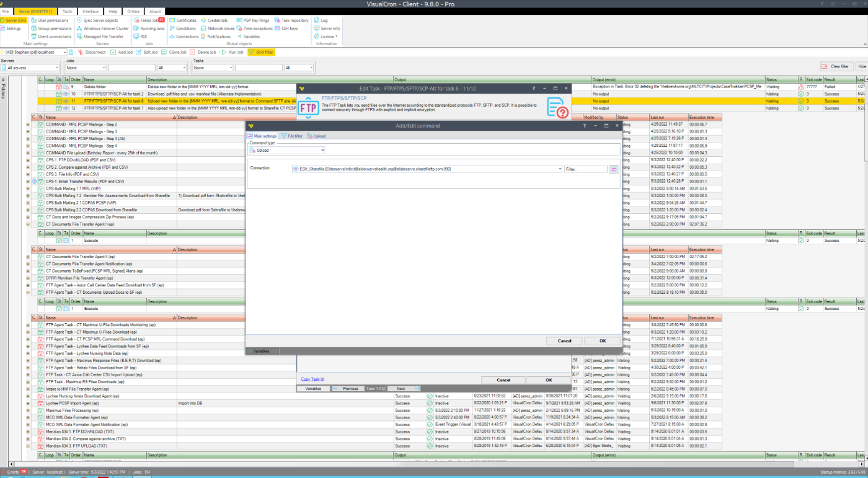Open the Connection combo box dropdown
The image size is (868, 478).
[x=559, y=169]
